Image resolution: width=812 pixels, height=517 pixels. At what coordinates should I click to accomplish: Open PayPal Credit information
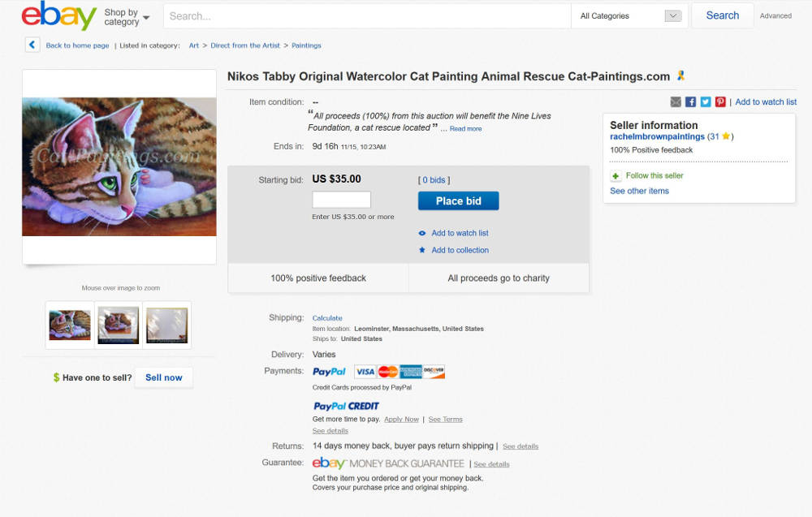point(346,406)
